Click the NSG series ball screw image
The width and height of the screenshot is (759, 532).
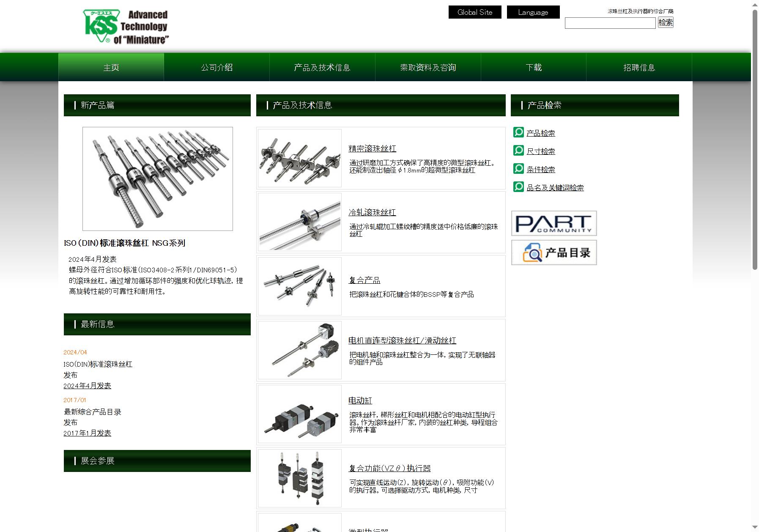(x=158, y=179)
